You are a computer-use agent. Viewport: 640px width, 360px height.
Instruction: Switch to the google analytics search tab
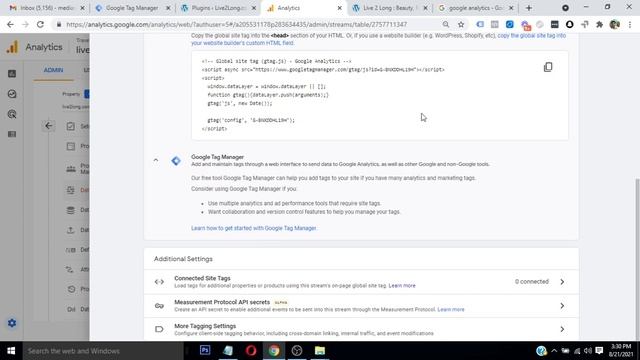(475, 8)
